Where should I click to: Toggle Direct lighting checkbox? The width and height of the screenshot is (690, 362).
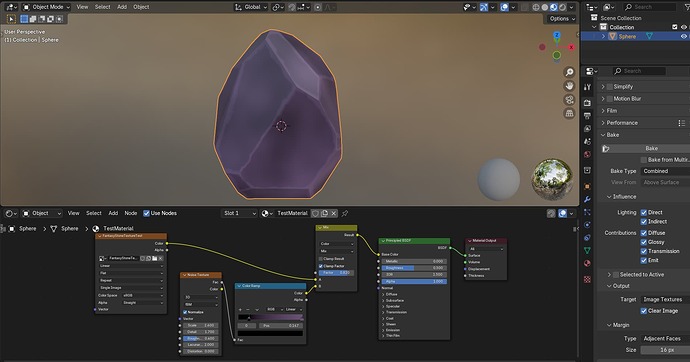pyautogui.click(x=644, y=212)
